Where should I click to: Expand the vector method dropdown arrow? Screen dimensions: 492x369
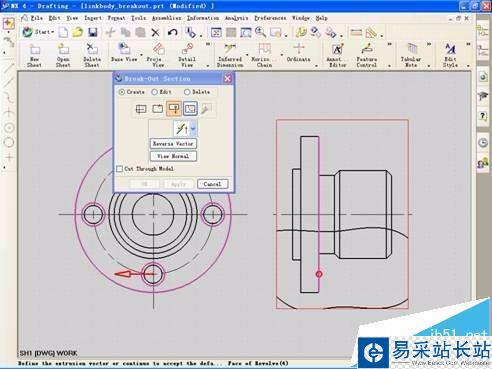click(193, 129)
